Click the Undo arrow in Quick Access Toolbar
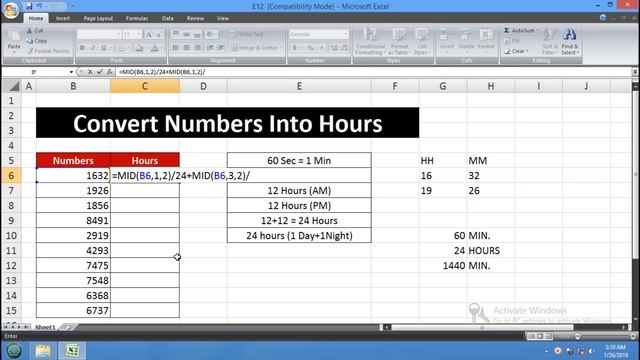640x360 pixels. (39, 6)
